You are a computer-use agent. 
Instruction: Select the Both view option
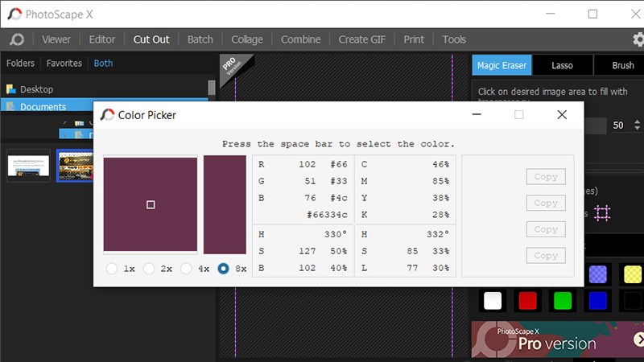[103, 64]
